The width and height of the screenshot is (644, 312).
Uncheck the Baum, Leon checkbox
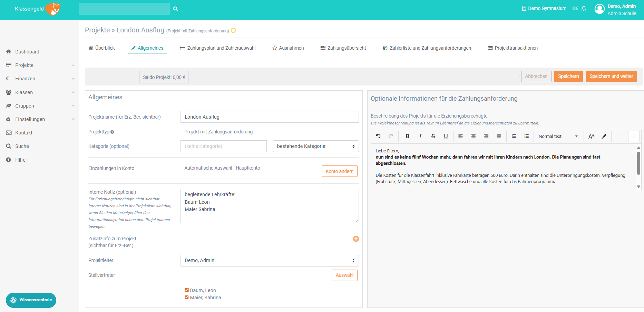tap(187, 290)
